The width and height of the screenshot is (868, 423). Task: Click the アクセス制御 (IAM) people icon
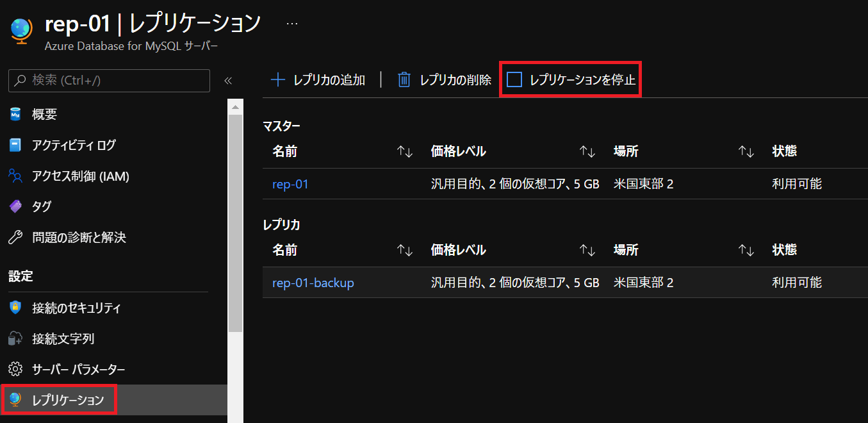click(15, 176)
